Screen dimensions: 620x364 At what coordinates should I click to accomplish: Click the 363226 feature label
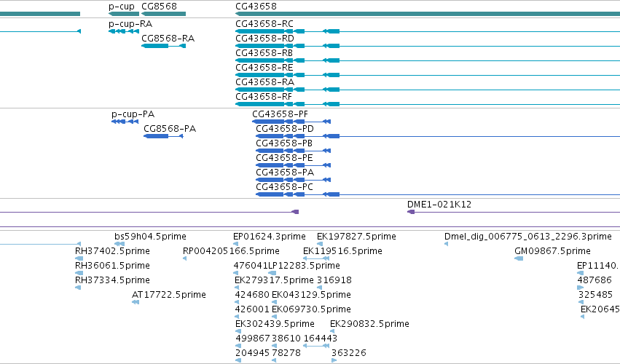(x=349, y=353)
